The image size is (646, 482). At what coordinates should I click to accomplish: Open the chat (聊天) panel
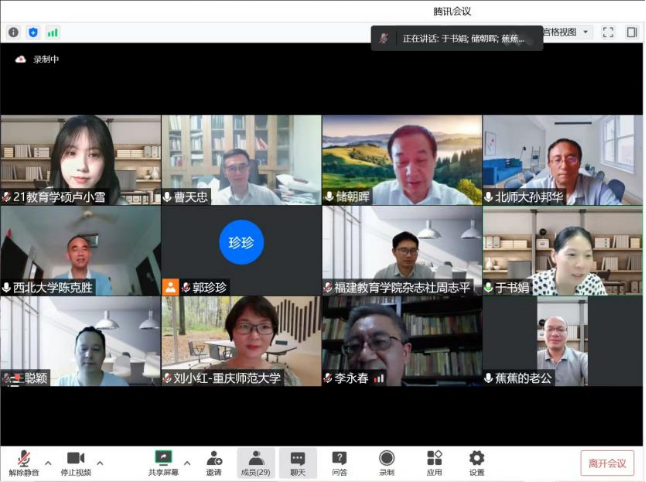[x=297, y=461]
